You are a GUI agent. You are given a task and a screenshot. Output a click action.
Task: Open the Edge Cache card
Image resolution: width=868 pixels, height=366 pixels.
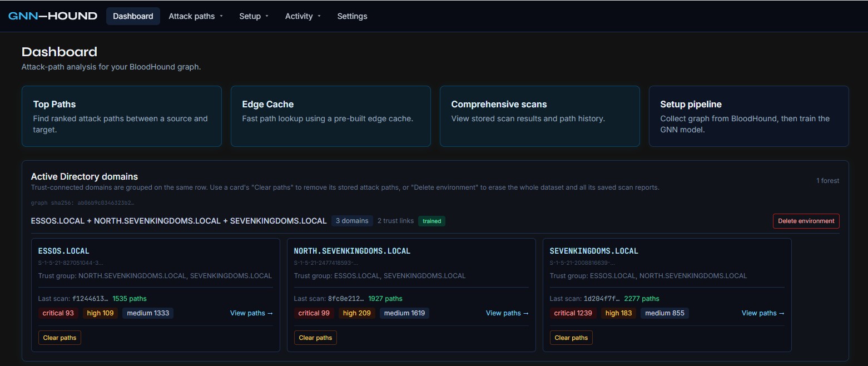pos(331,116)
